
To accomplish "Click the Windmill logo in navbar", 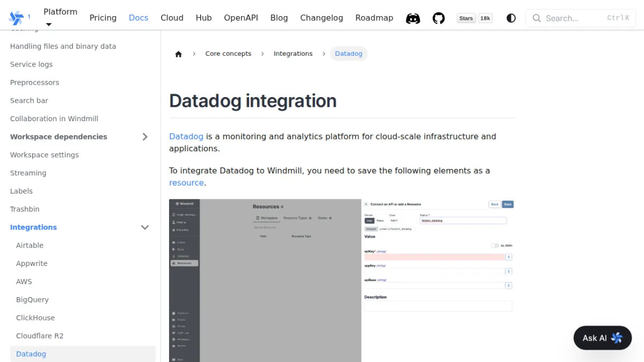I will [16, 18].
